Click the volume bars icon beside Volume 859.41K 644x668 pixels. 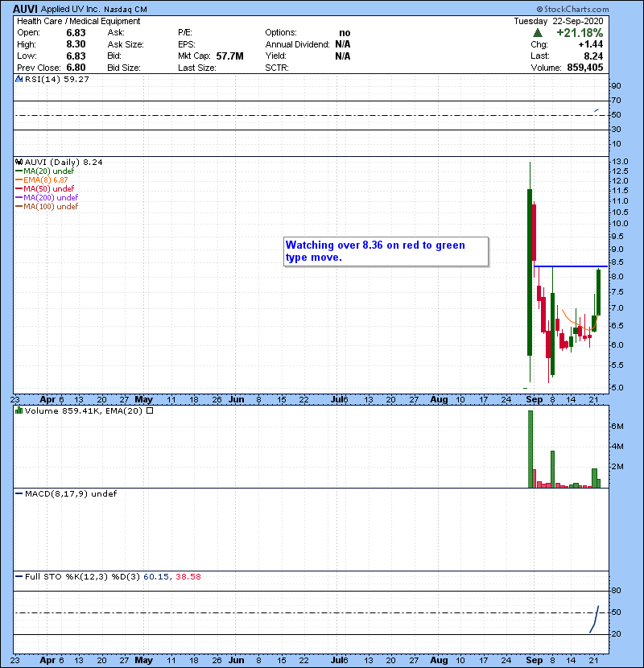pyautogui.click(x=19, y=410)
